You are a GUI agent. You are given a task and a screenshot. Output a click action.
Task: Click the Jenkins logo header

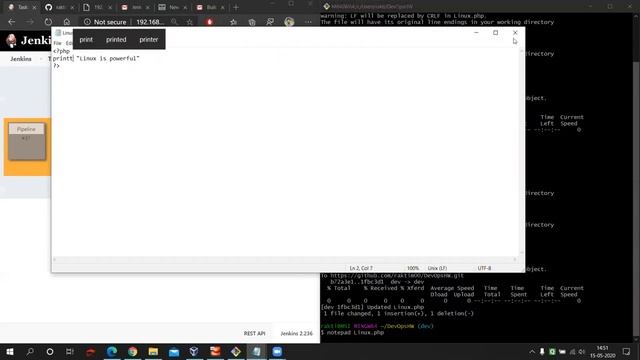tap(29, 40)
